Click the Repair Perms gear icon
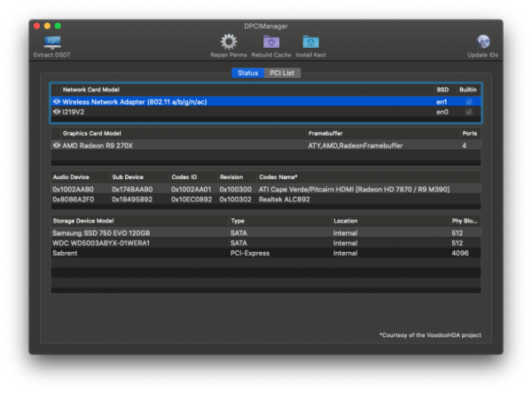 point(229,42)
